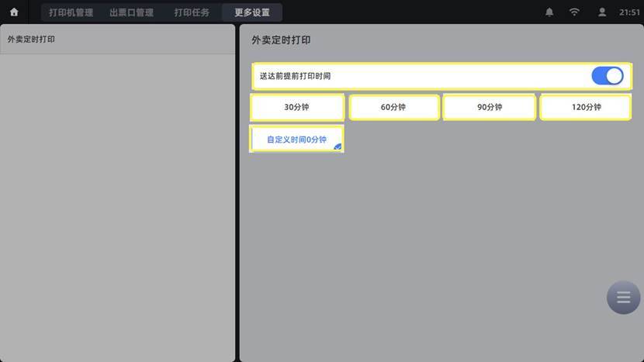Go to 打印任务 tab

[x=192, y=12]
